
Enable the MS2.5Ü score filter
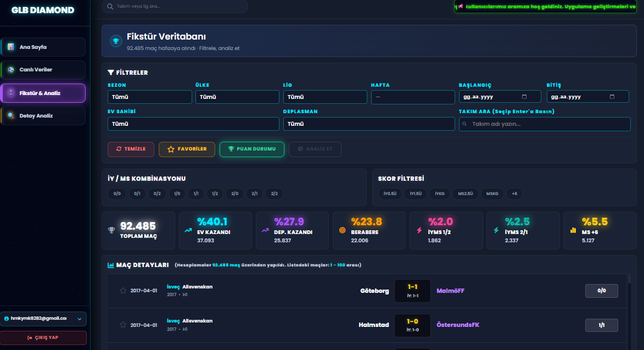(466, 193)
